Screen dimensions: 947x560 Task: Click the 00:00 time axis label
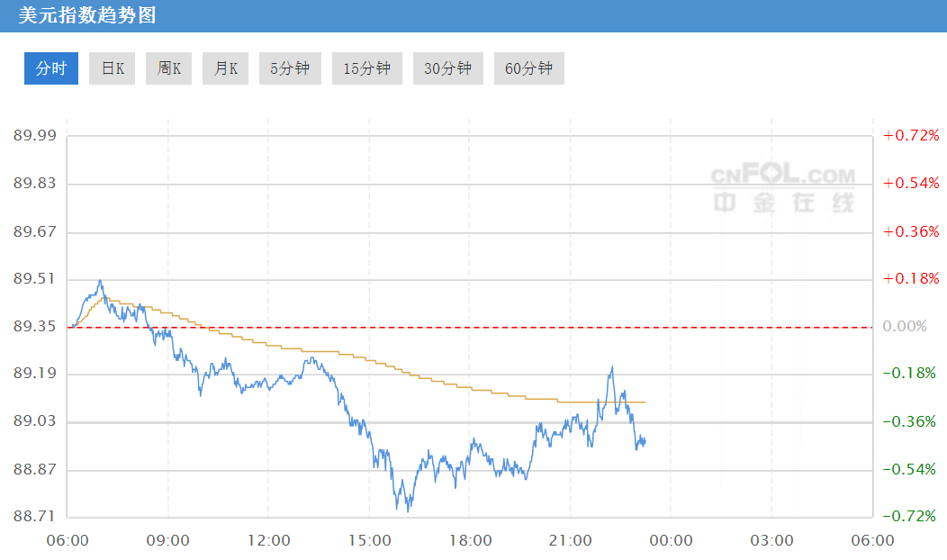672,540
